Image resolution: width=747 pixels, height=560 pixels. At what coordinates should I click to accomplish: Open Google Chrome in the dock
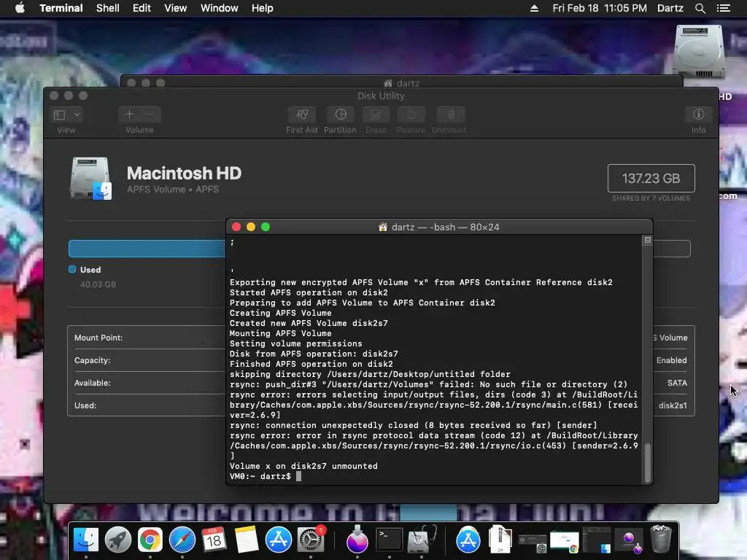(x=150, y=540)
